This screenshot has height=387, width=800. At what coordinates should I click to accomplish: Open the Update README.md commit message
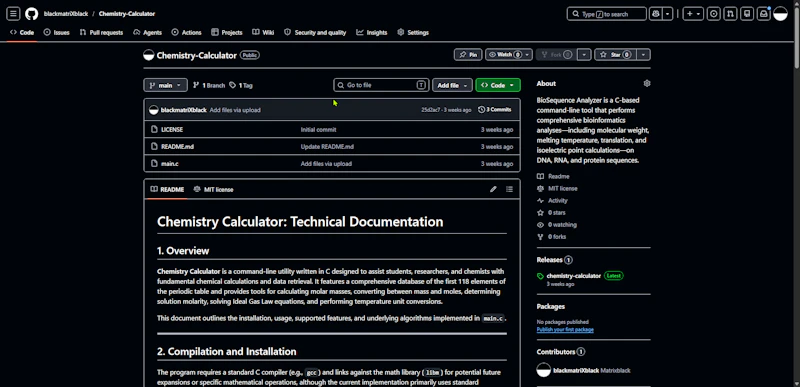coord(327,146)
